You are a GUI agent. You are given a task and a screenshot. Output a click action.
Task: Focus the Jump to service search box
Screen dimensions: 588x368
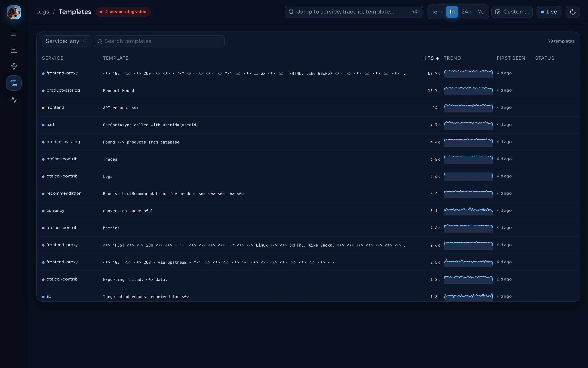tap(354, 12)
